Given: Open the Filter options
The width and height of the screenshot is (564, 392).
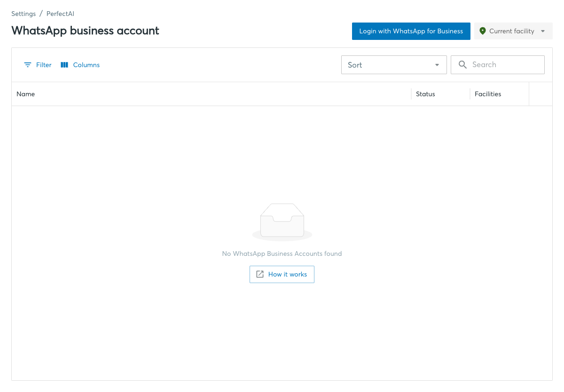Looking at the screenshot, I should pyautogui.click(x=38, y=65).
